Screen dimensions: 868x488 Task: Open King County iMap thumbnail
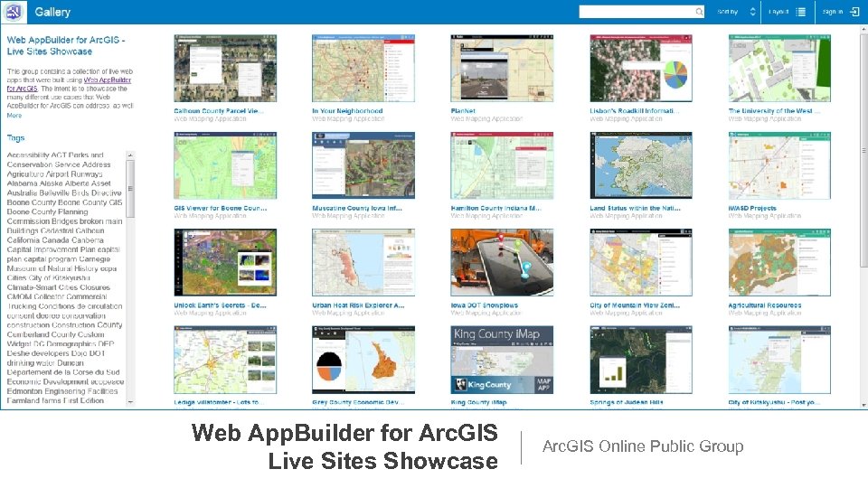502,360
